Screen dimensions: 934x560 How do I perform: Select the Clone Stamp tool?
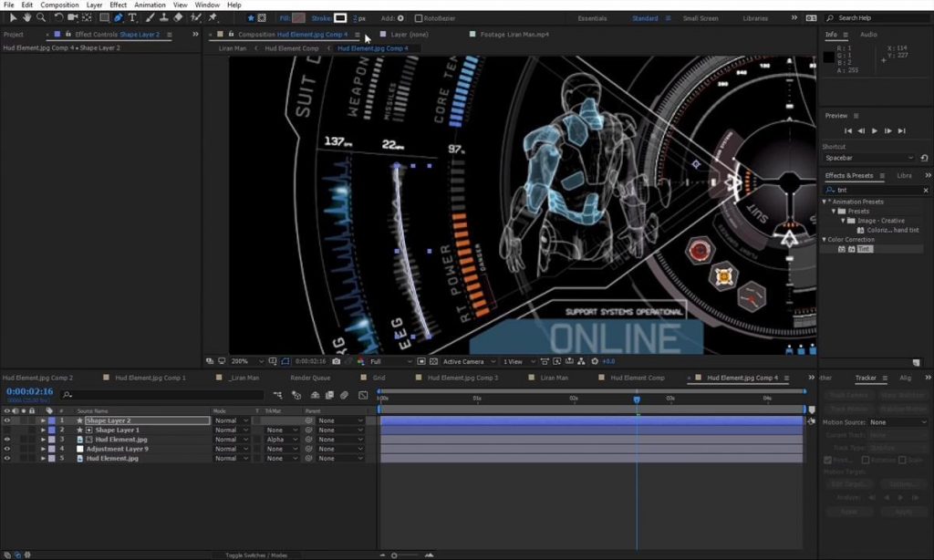(x=164, y=18)
